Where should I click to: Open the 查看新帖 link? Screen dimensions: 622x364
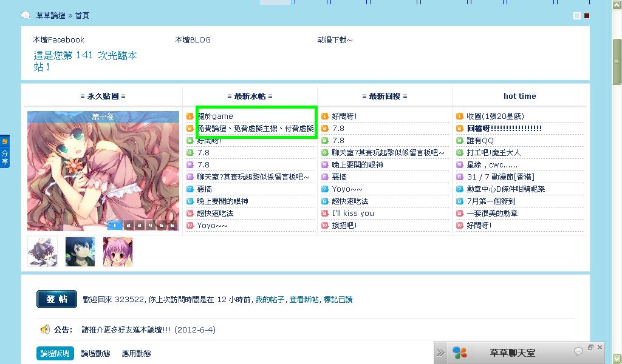304,300
